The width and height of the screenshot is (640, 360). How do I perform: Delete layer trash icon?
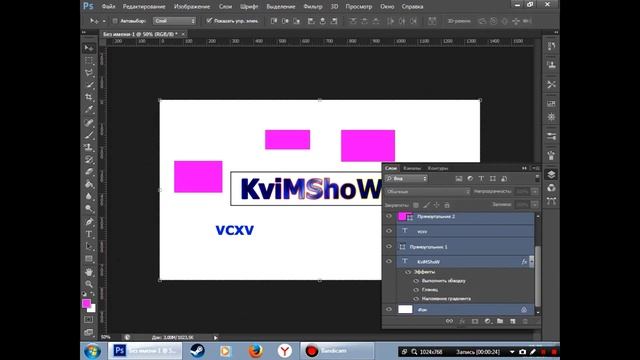click(525, 321)
